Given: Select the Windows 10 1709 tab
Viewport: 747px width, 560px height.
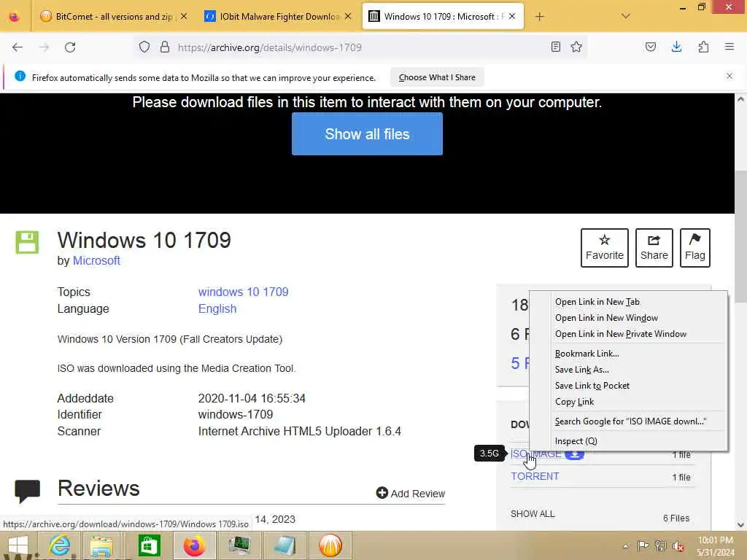Looking at the screenshot, I should coord(443,17).
